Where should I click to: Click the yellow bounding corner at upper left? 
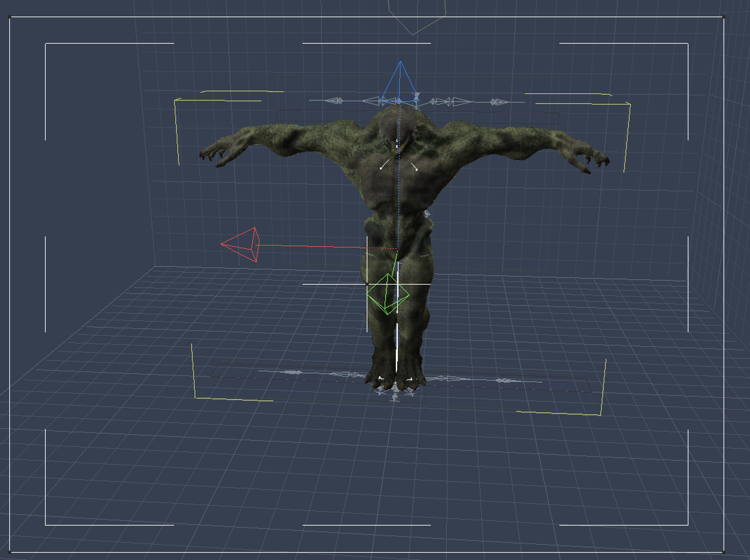[175, 100]
